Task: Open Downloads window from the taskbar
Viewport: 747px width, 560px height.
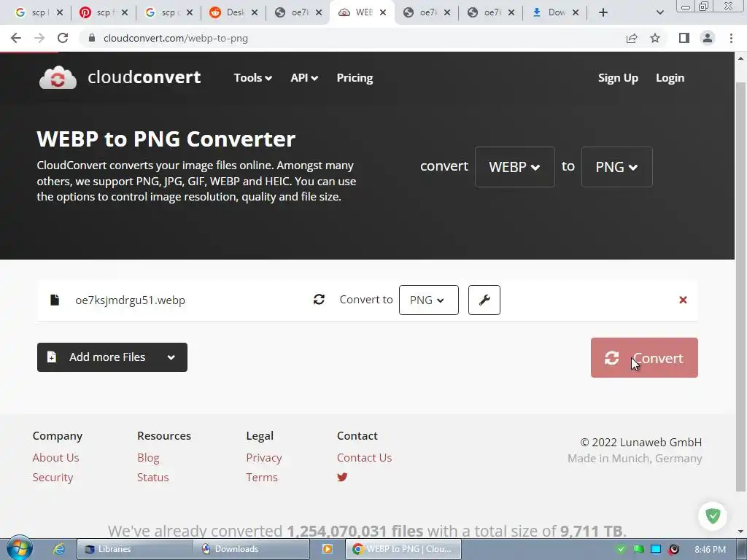Action: coord(251,549)
